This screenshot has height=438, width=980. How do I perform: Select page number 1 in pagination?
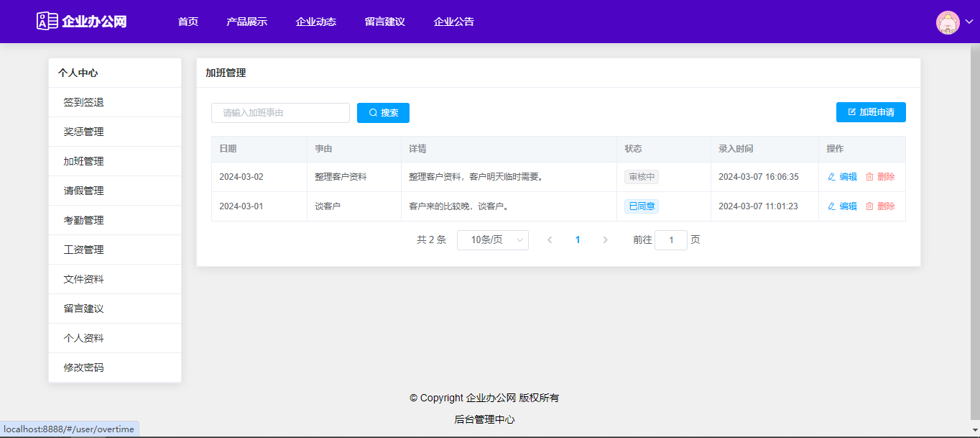[x=578, y=240]
